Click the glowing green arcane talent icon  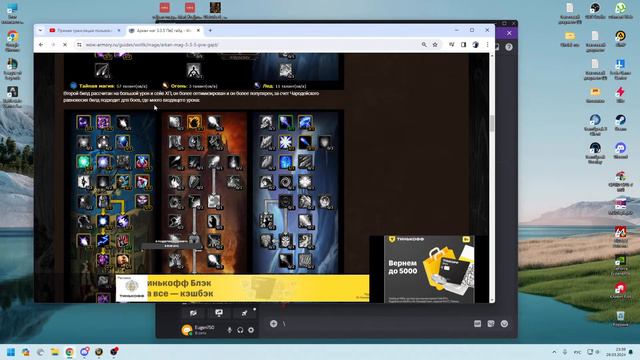point(84,162)
